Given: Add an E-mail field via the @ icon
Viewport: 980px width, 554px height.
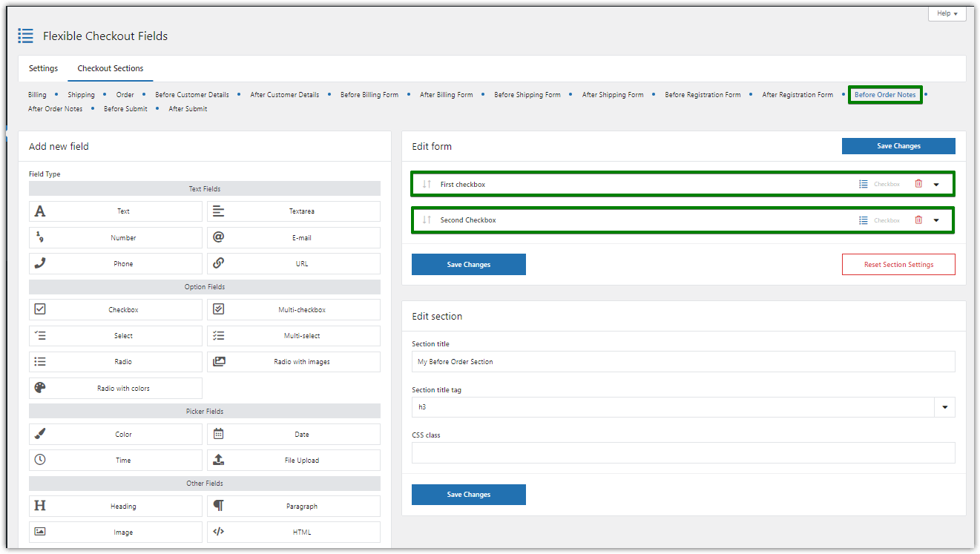Looking at the screenshot, I should 219,237.
